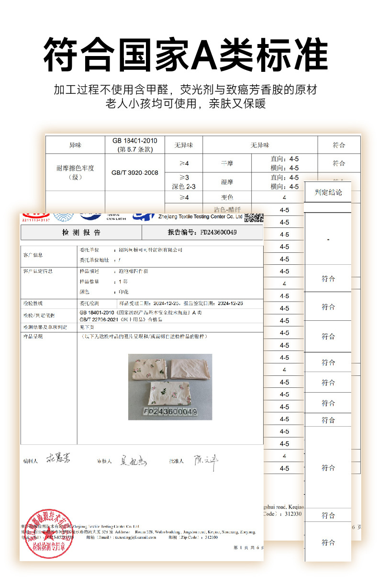Click the 沾色-醋纤 cell
The image size is (378, 588).
tap(227, 209)
